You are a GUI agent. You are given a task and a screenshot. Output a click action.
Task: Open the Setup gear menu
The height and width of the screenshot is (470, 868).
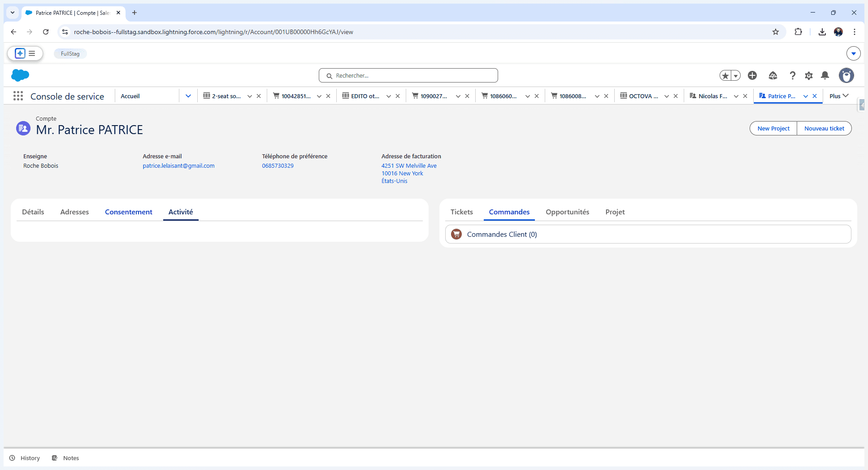click(x=809, y=75)
